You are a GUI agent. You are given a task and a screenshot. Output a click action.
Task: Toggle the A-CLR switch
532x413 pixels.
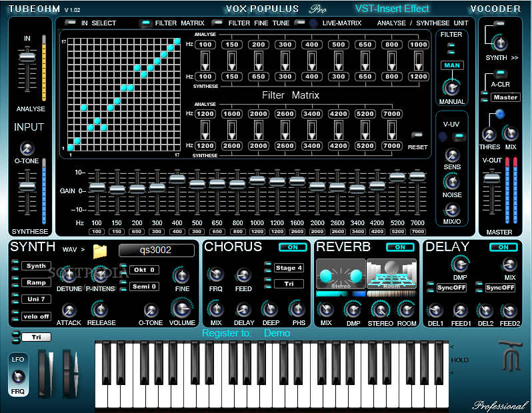click(501, 73)
